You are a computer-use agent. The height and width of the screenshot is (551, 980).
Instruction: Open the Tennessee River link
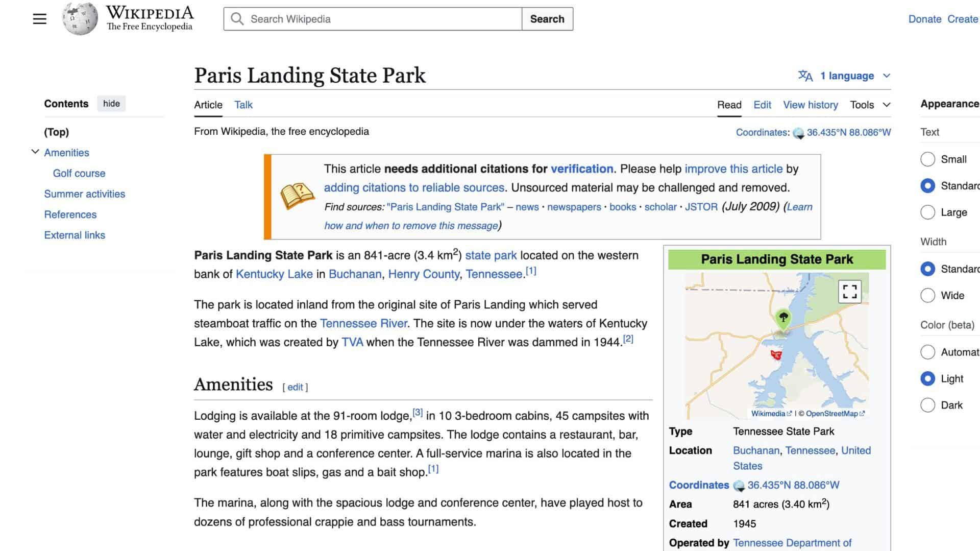click(363, 323)
